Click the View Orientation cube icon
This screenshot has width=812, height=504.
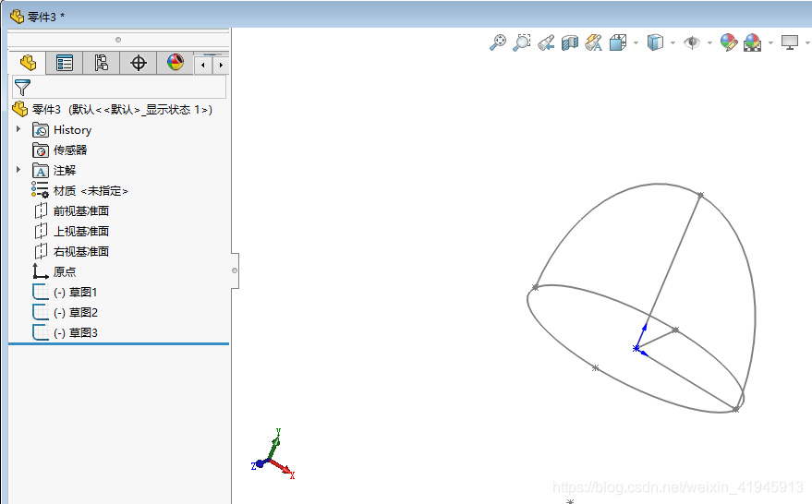click(618, 42)
